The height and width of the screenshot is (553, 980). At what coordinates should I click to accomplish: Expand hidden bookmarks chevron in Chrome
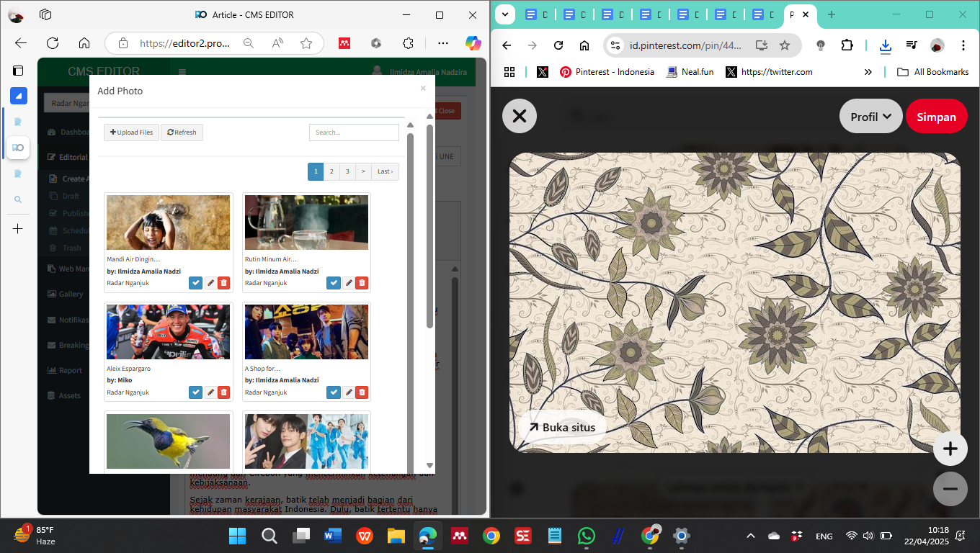[868, 72]
